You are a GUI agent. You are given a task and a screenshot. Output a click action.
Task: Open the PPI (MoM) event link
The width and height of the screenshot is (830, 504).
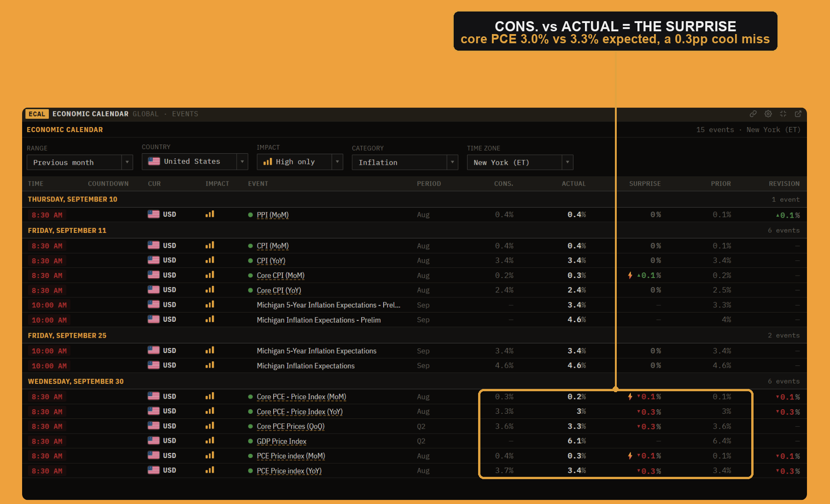coord(273,215)
